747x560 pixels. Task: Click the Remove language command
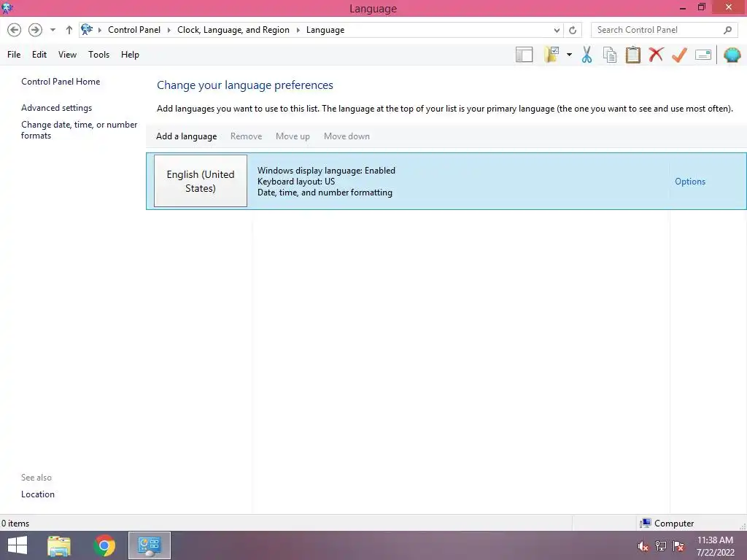(246, 136)
